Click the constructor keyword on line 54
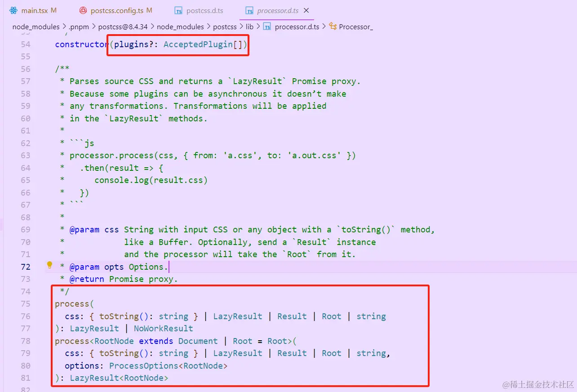Screen dimensions: 577x392 coord(82,45)
